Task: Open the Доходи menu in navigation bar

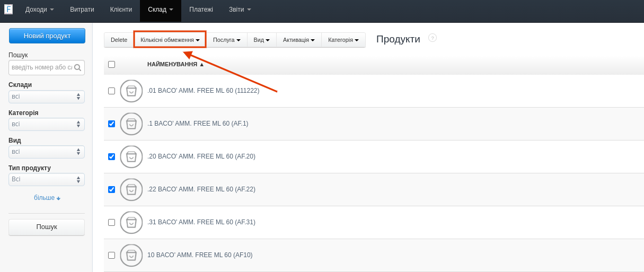Action: 39,10
